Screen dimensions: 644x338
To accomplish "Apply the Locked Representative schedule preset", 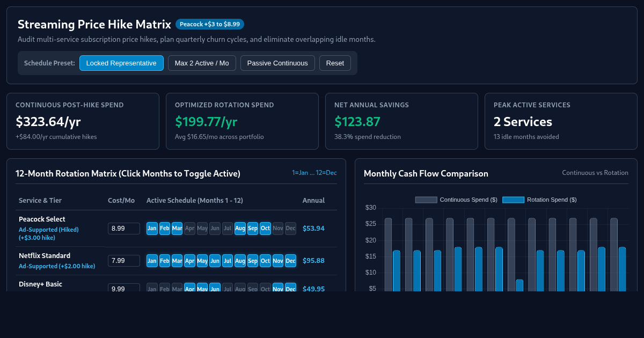I will pos(121,63).
